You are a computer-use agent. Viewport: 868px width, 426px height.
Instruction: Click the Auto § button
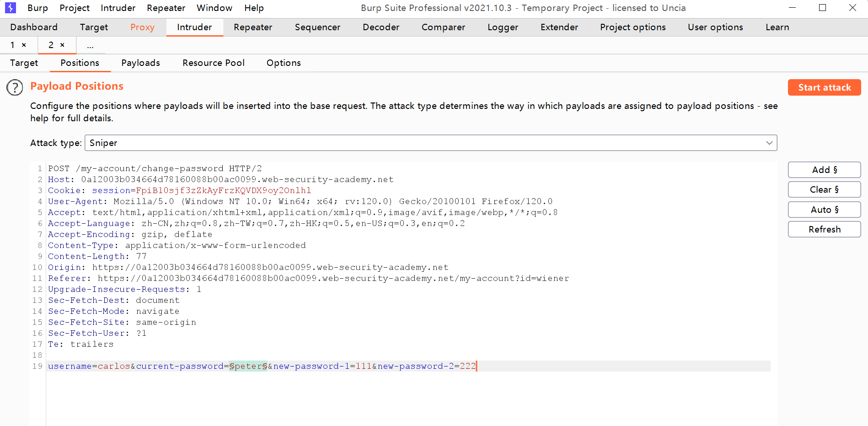pyautogui.click(x=824, y=210)
